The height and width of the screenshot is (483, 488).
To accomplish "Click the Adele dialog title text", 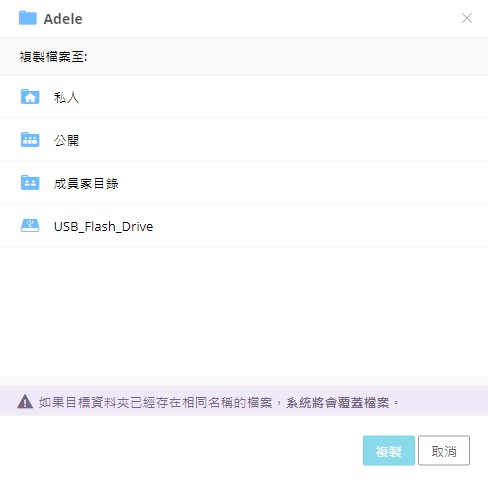I will [x=63, y=19].
